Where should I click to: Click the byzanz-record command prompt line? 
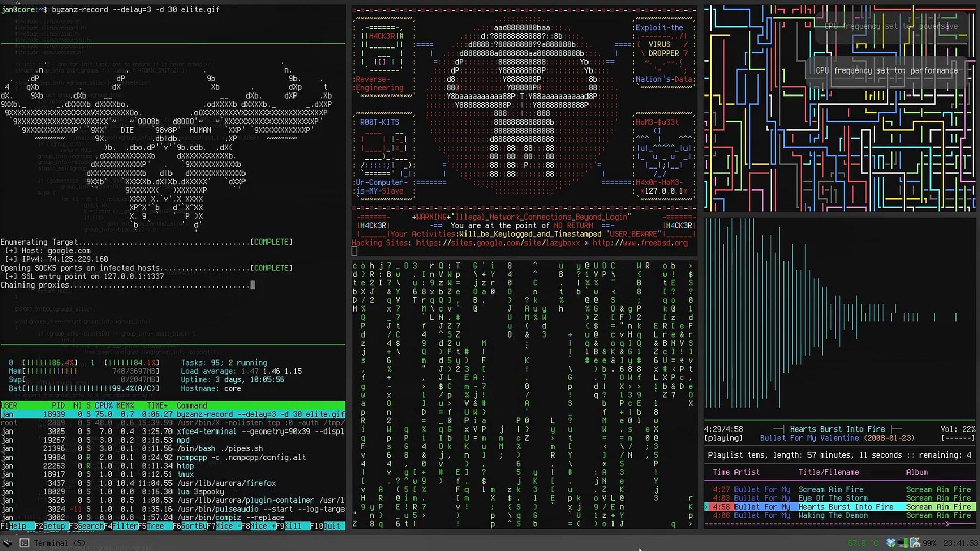click(x=110, y=10)
